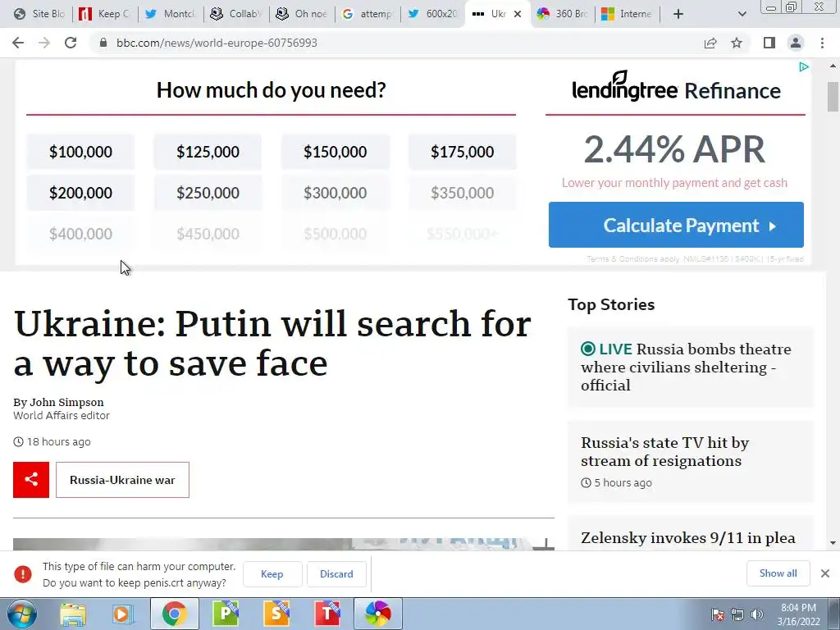This screenshot has height=630, width=840.
Task: Open the Windows Start menu
Action: point(21,614)
